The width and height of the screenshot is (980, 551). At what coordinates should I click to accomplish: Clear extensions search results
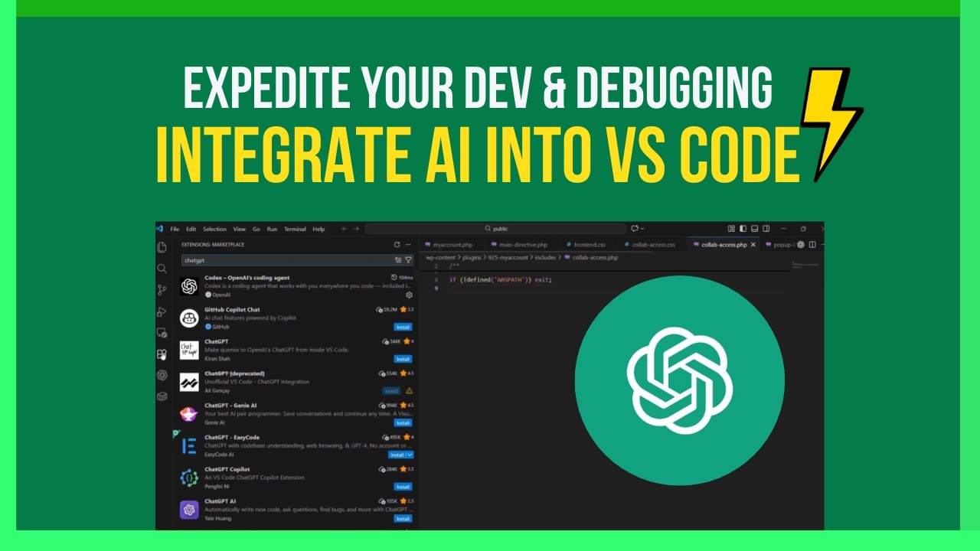pos(398,259)
